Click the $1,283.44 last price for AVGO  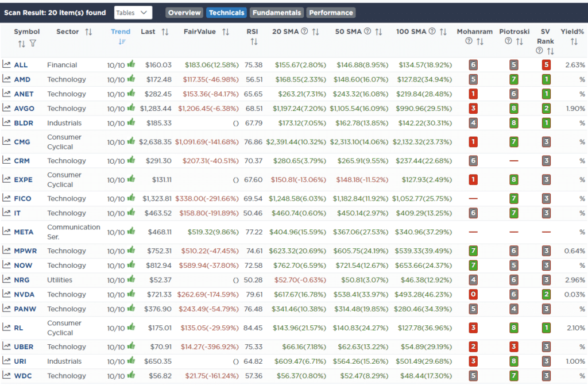coord(156,109)
